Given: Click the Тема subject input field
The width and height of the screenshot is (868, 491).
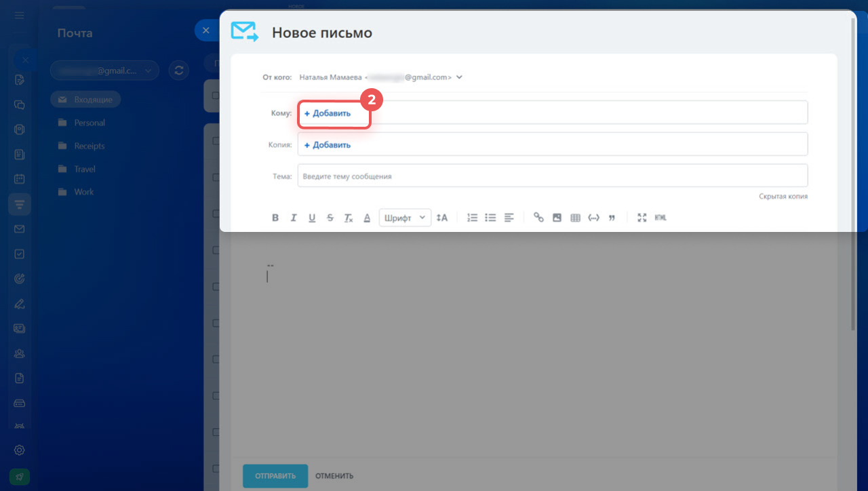Looking at the screenshot, I should click(x=553, y=176).
